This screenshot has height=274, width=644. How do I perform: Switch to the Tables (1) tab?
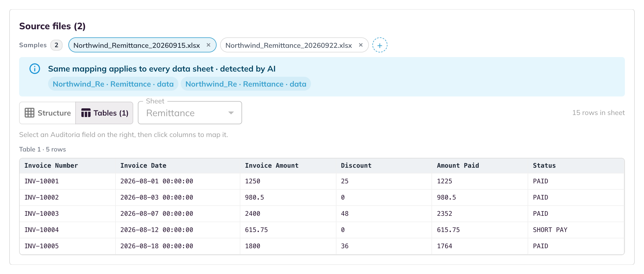coord(104,113)
